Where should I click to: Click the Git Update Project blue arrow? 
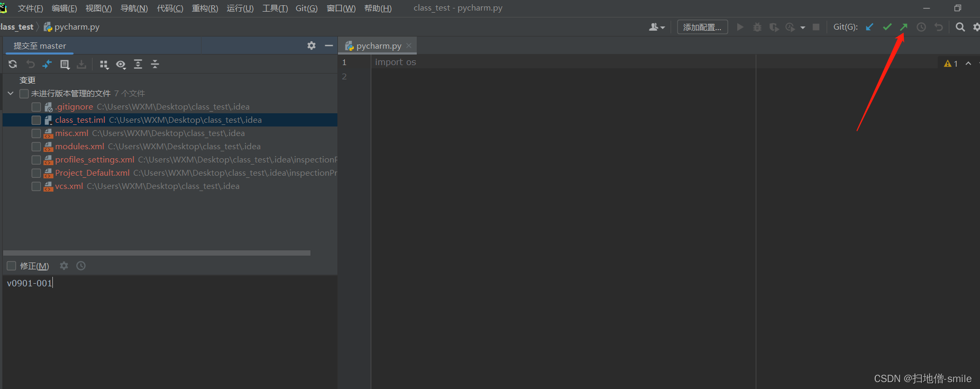point(869,27)
